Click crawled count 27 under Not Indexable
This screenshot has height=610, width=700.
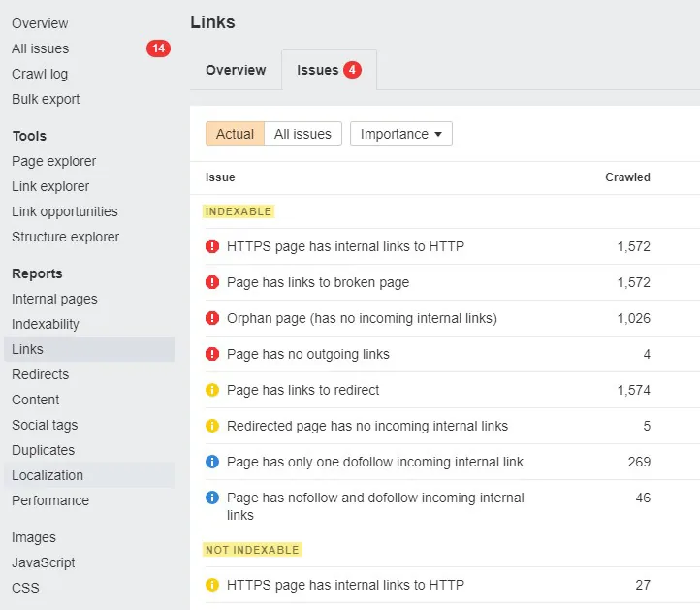point(643,585)
